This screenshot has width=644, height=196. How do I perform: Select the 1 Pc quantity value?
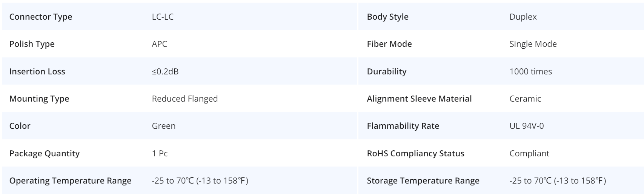160,153
